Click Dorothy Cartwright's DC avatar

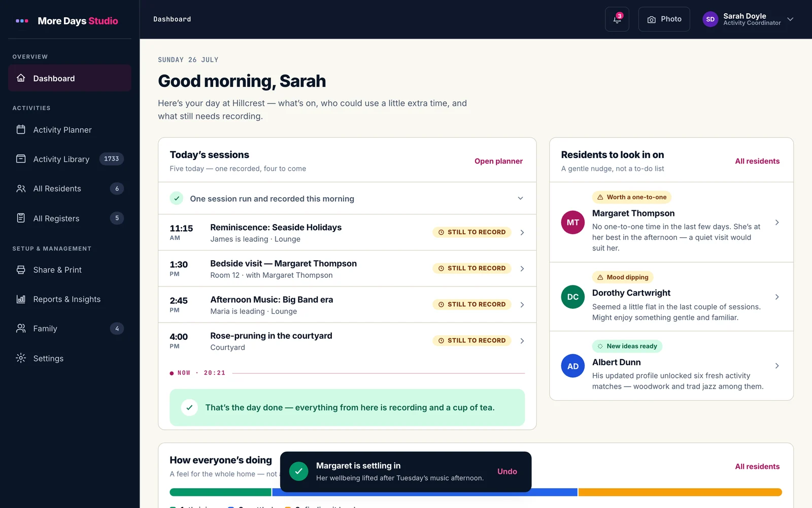[573, 297]
